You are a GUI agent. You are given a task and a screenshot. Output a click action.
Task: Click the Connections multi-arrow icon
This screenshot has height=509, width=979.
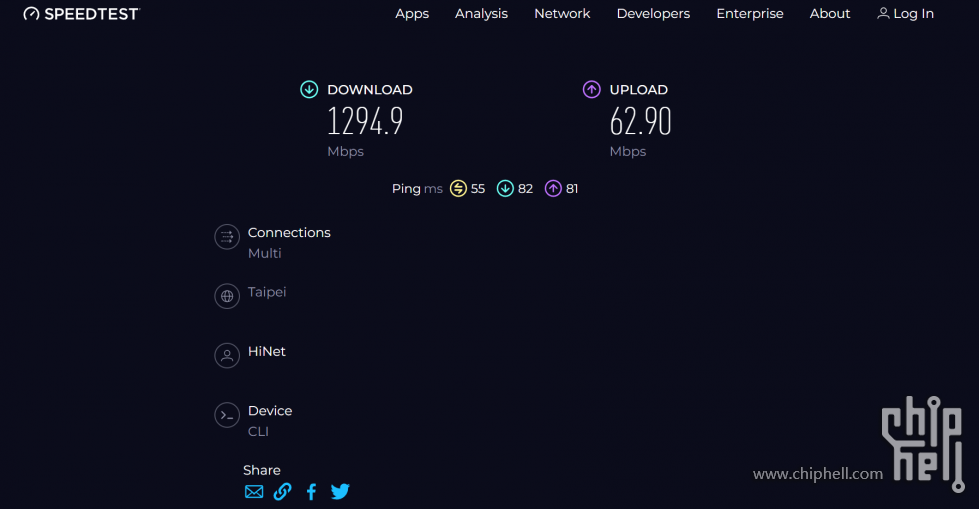coord(227,237)
